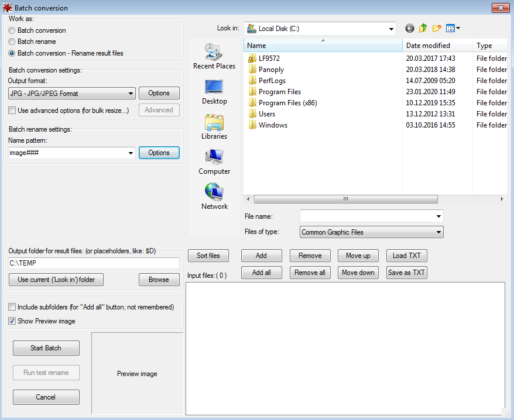Screen dimensions: 514x420
Task: Enable Include subfolders for Add all
Action: (x=12, y=307)
